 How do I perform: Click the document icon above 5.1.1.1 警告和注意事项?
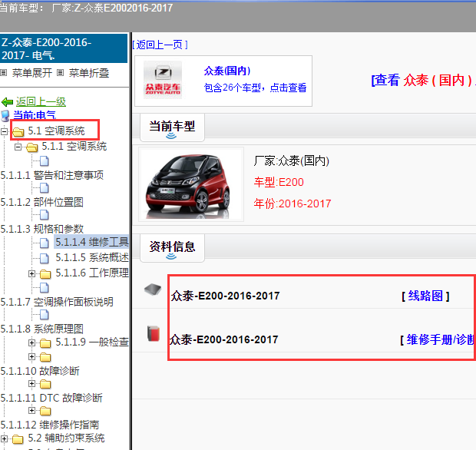pyautogui.click(x=45, y=161)
